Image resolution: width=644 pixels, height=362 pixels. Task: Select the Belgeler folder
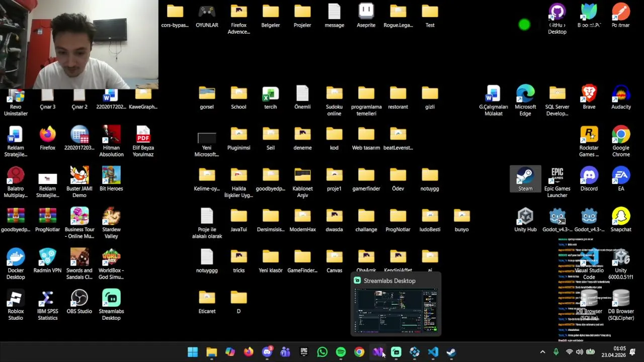[x=271, y=15]
